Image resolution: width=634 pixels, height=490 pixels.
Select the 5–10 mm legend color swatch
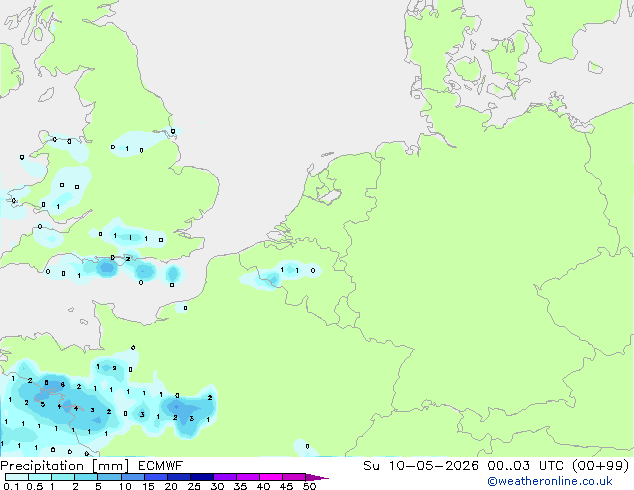[x=110, y=477]
